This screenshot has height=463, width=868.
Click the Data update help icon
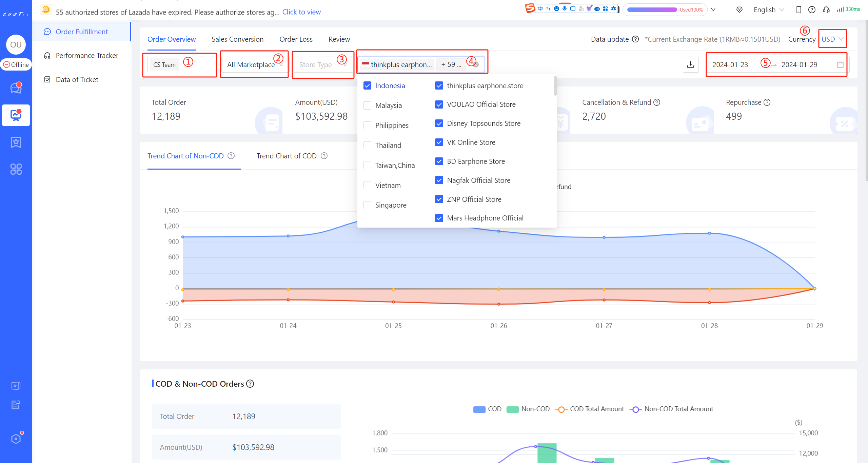[x=636, y=39]
